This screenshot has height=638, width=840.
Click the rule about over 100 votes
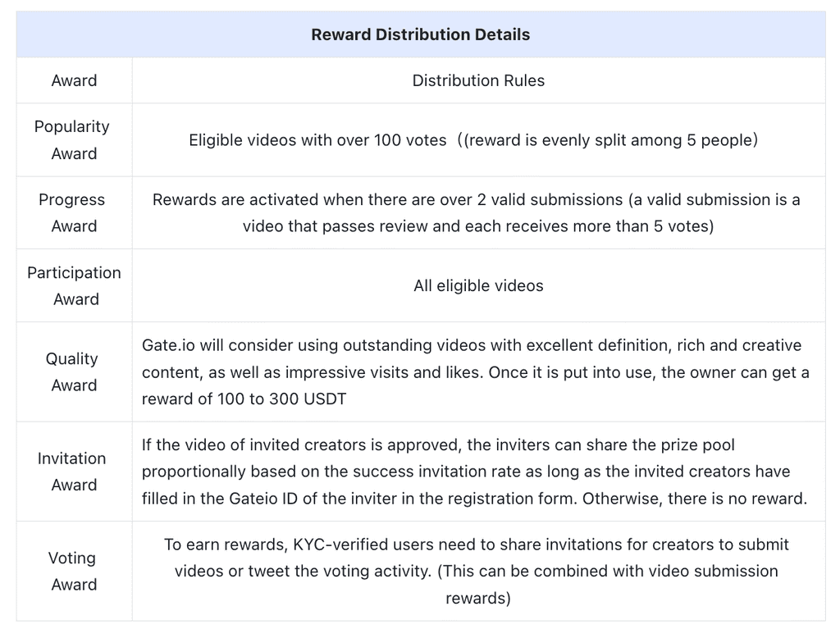(x=320, y=140)
